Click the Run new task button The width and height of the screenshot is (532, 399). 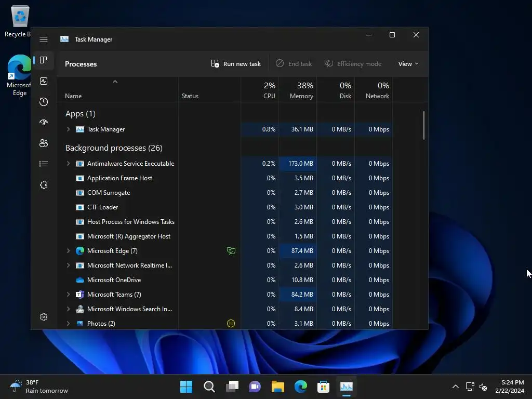[236, 64]
